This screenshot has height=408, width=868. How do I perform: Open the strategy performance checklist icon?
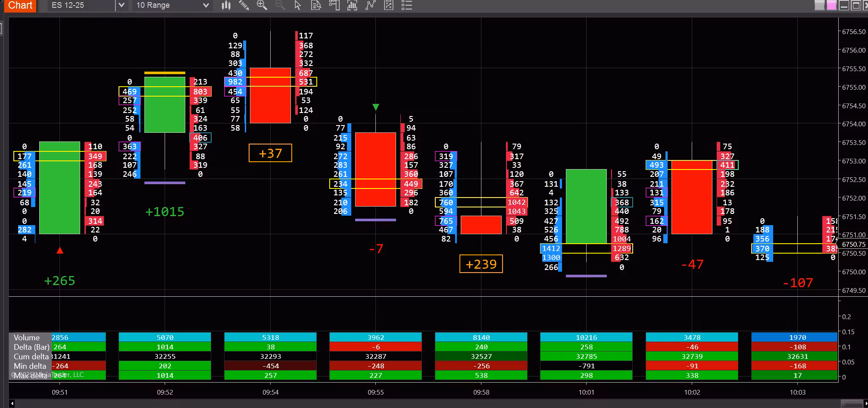pyautogui.click(x=389, y=5)
